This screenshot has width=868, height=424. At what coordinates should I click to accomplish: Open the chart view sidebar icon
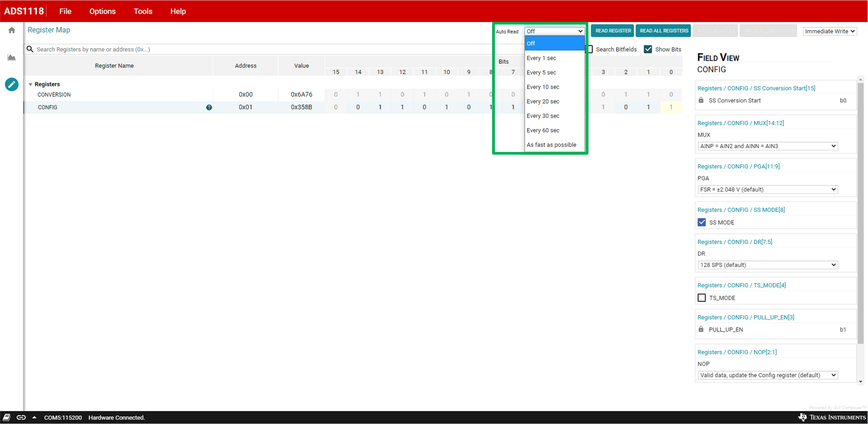(12, 58)
